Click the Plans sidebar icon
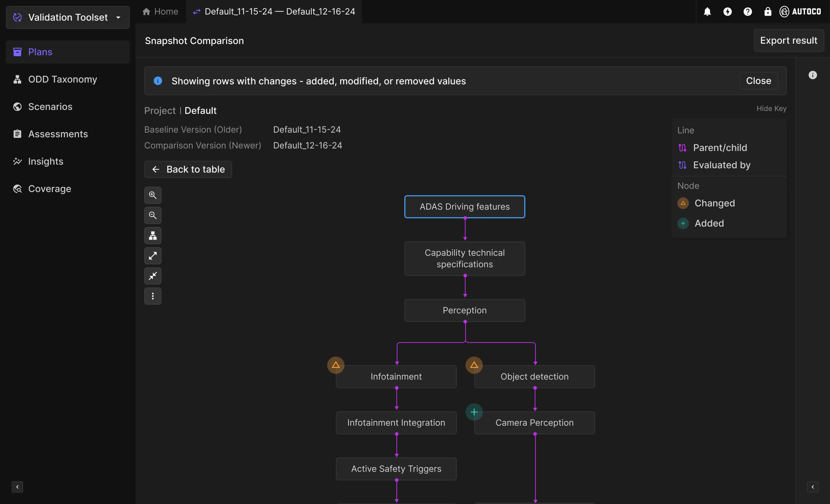This screenshot has height=504, width=830. tap(17, 52)
